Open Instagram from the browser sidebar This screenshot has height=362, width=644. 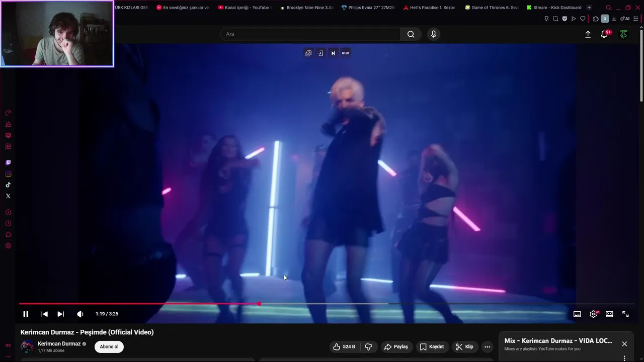8,174
